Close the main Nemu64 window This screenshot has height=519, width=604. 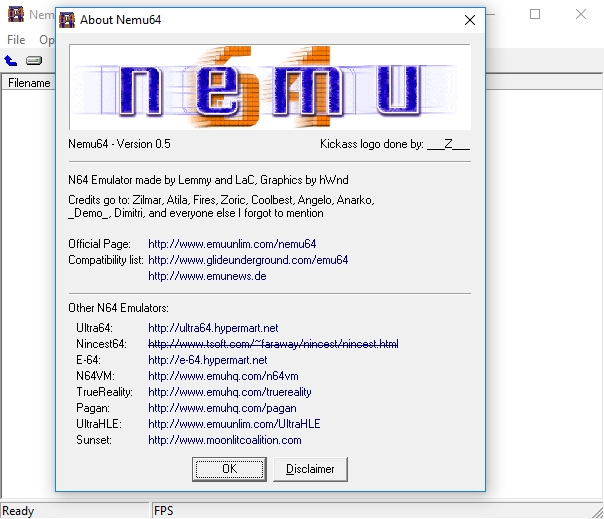(581, 14)
